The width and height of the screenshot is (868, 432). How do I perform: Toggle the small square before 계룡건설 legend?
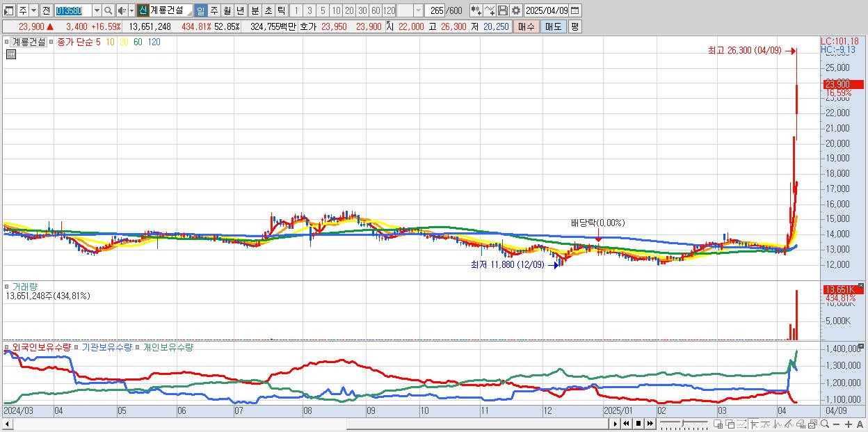click(8, 42)
